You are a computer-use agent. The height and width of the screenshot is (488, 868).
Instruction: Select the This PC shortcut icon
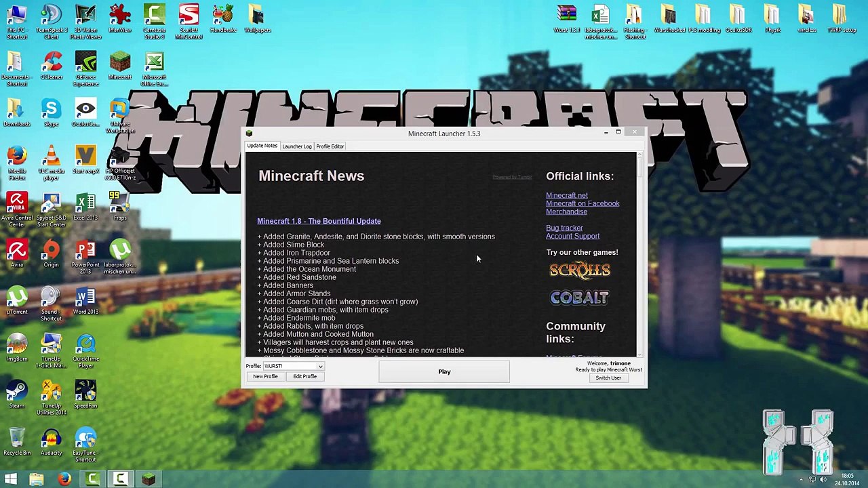click(17, 22)
